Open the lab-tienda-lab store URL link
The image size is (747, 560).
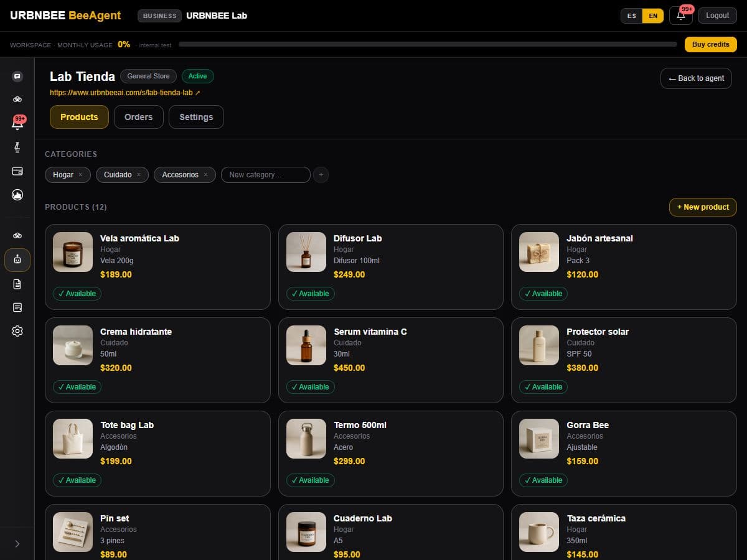(x=125, y=93)
